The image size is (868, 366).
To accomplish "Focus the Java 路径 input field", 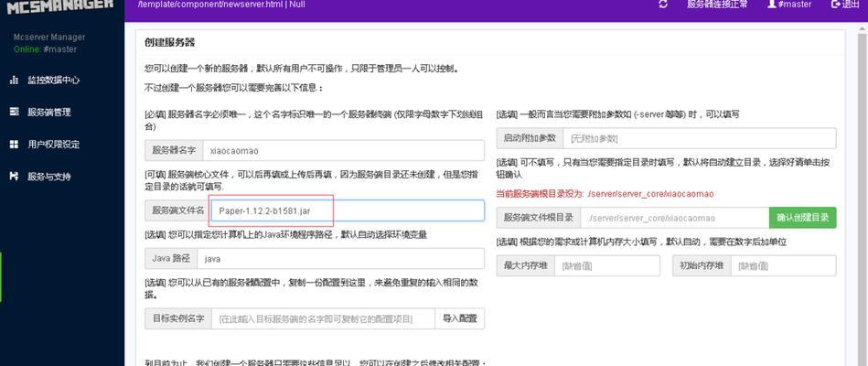I will [x=340, y=259].
